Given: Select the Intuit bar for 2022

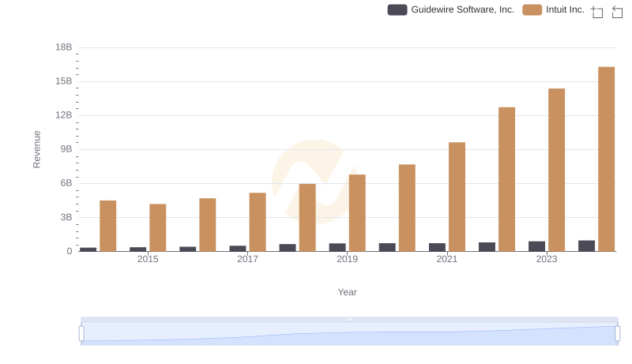Looking at the screenshot, I should (506, 179).
